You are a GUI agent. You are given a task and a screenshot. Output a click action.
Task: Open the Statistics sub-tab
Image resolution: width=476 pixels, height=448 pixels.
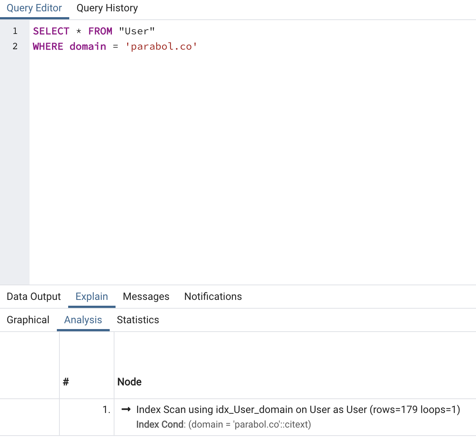[x=138, y=320]
